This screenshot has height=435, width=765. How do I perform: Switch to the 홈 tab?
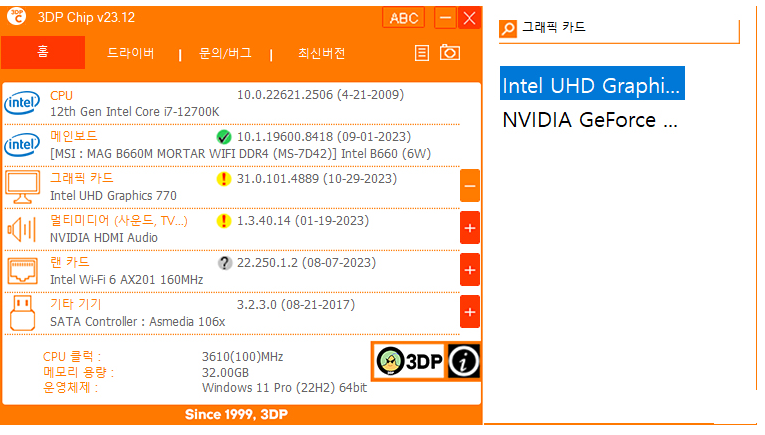tap(43, 52)
